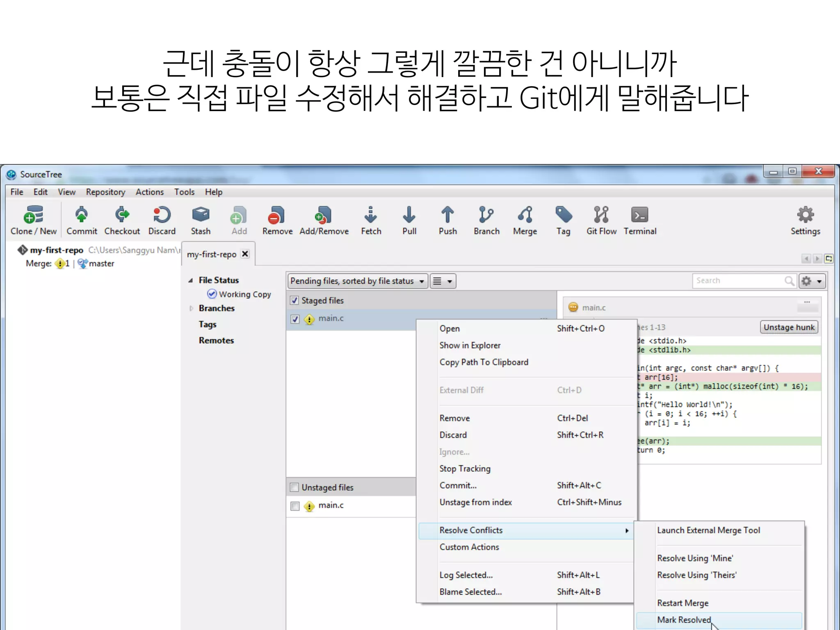Screen dimensions: 840x630
Task: Toggle the Staged files checkbox
Action: (x=294, y=300)
